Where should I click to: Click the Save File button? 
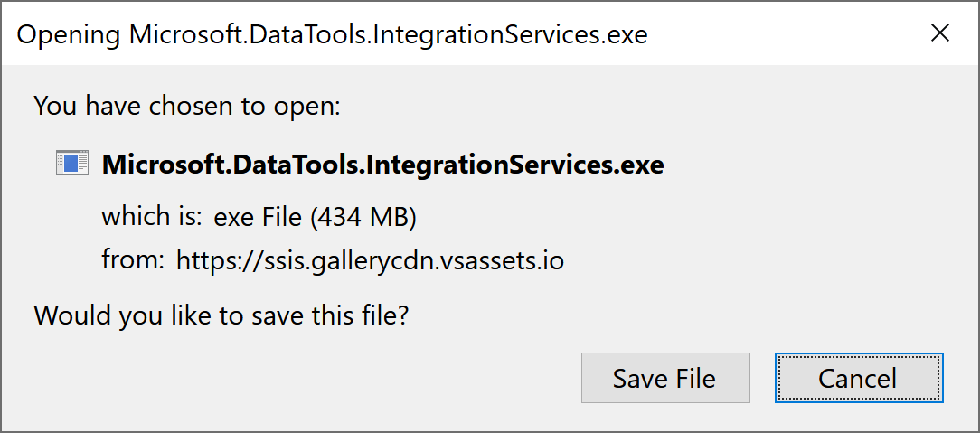664,378
